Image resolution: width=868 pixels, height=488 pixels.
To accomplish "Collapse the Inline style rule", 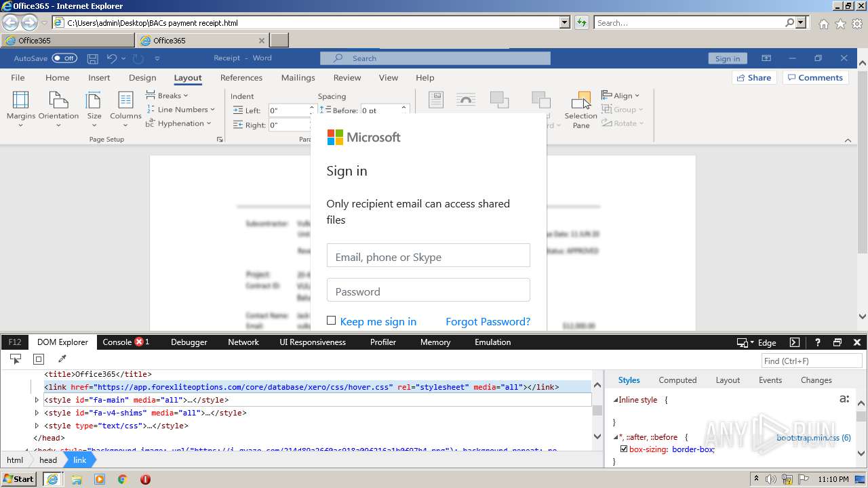I will click(x=616, y=400).
